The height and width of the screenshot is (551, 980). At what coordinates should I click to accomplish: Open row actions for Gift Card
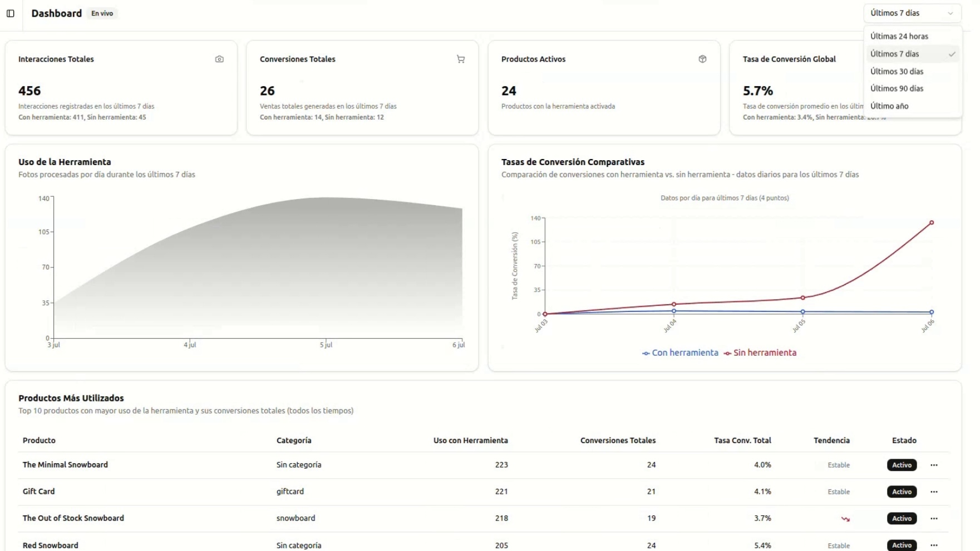pyautogui.click(x=934, y=492)
